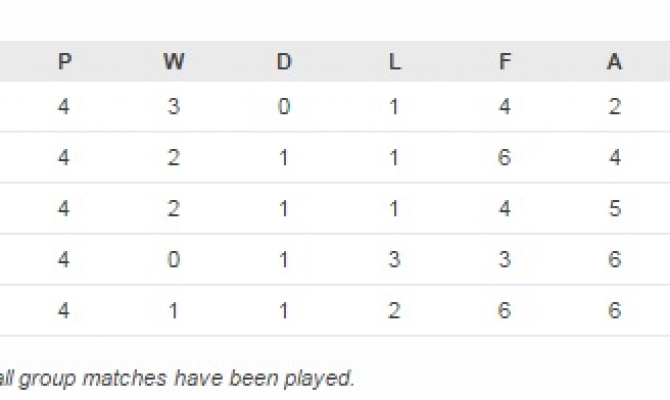This screenshot has height=400, width=670.
Task: Select the second row's F value 6
Action: pyautogui.click(x=505, y=157)
